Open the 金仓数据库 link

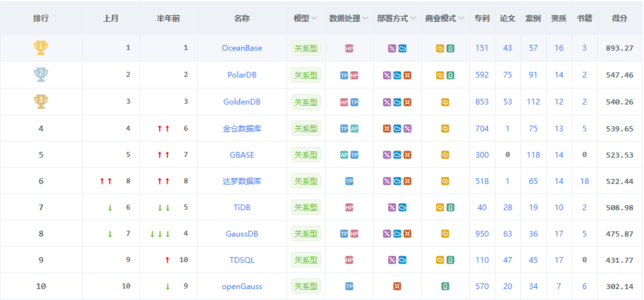click(x=242, y=129)
